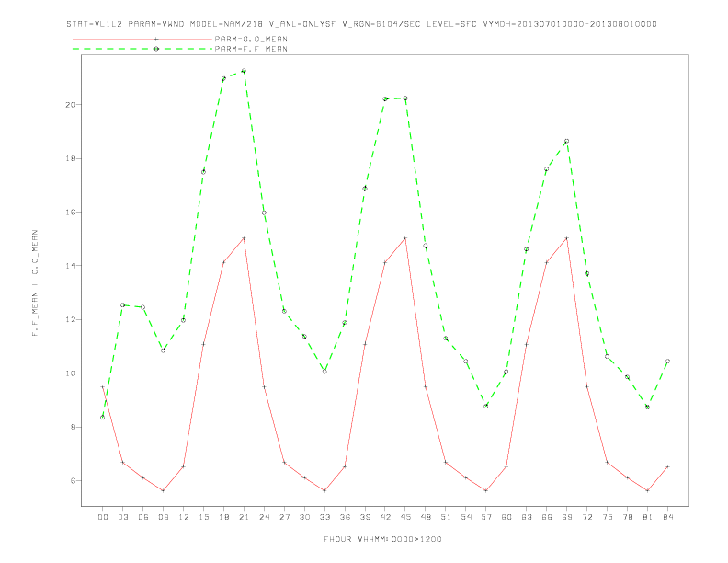Click y-axis tick label 10
This screenshot has width=728, height=563.
pyautogui.click(x=70, y=373)
